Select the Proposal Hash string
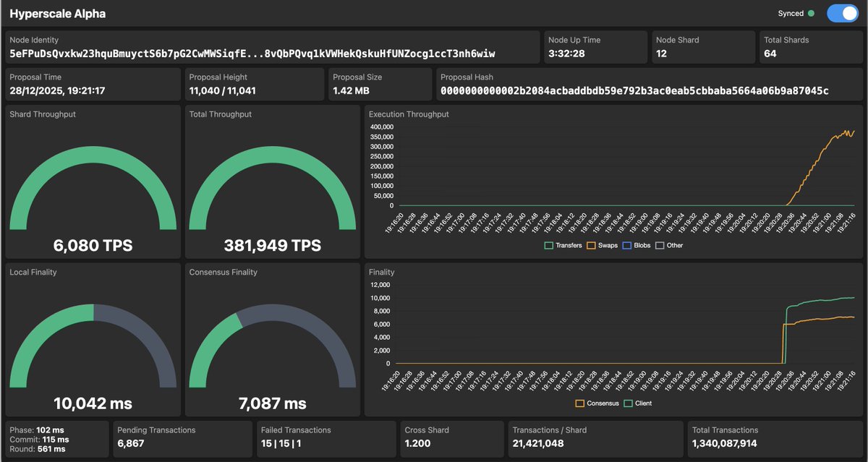 (x=634, y=91)
